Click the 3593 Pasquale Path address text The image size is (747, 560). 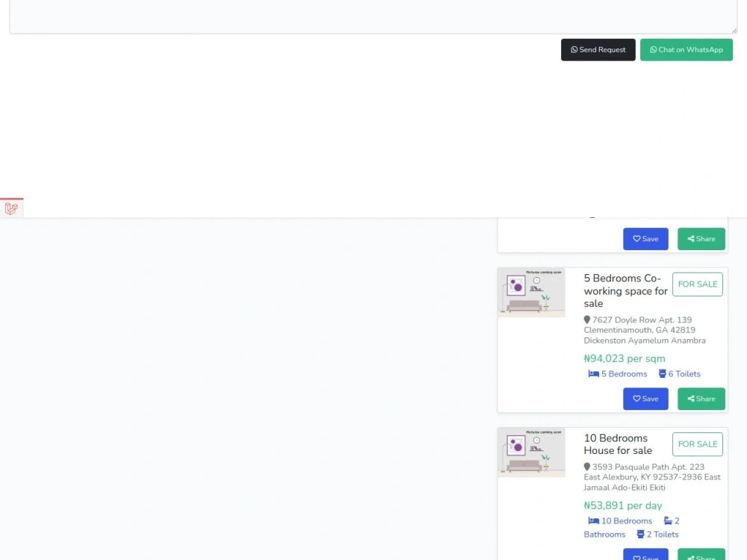652,477
